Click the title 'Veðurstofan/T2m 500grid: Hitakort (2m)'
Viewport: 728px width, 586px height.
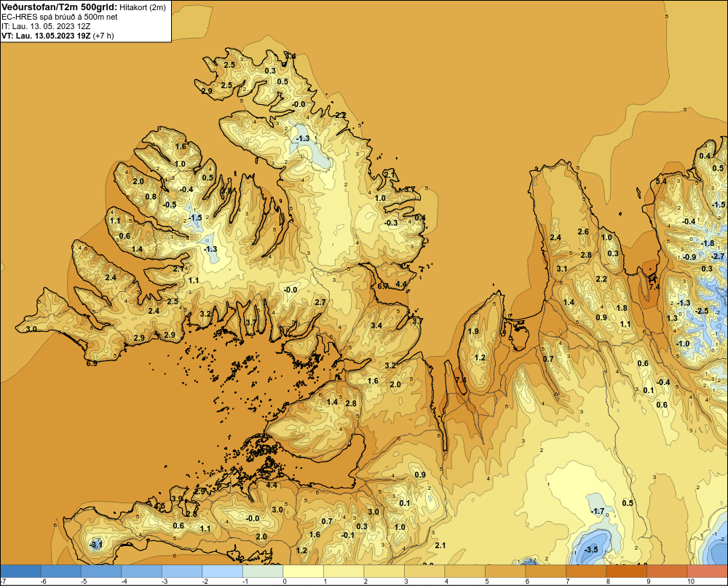coord(84,7)
